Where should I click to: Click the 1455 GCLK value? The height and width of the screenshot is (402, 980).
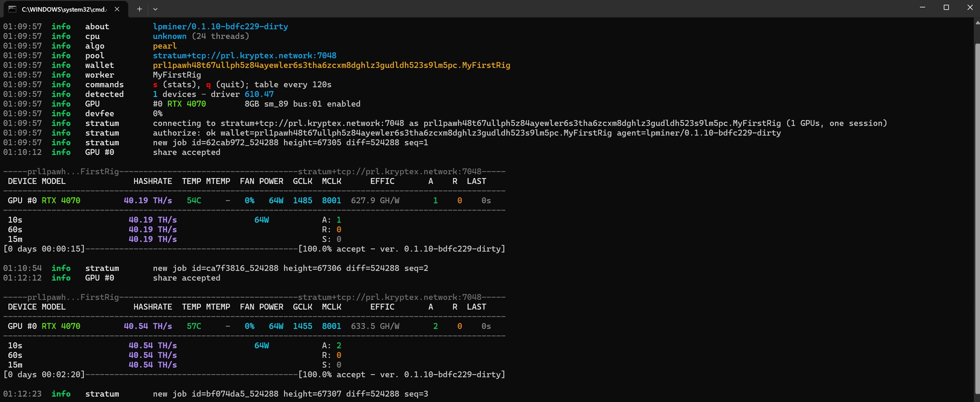click(x=302, y=326)
